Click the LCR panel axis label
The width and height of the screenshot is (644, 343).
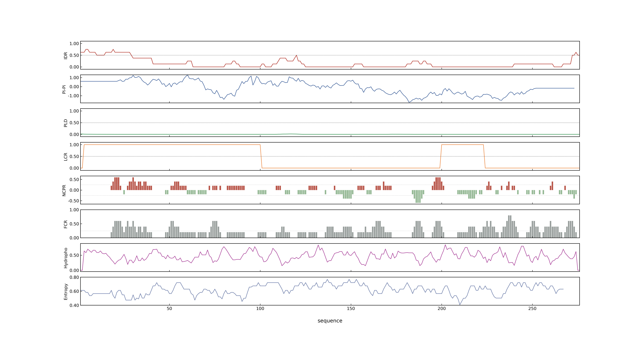[x=66, y=157]
